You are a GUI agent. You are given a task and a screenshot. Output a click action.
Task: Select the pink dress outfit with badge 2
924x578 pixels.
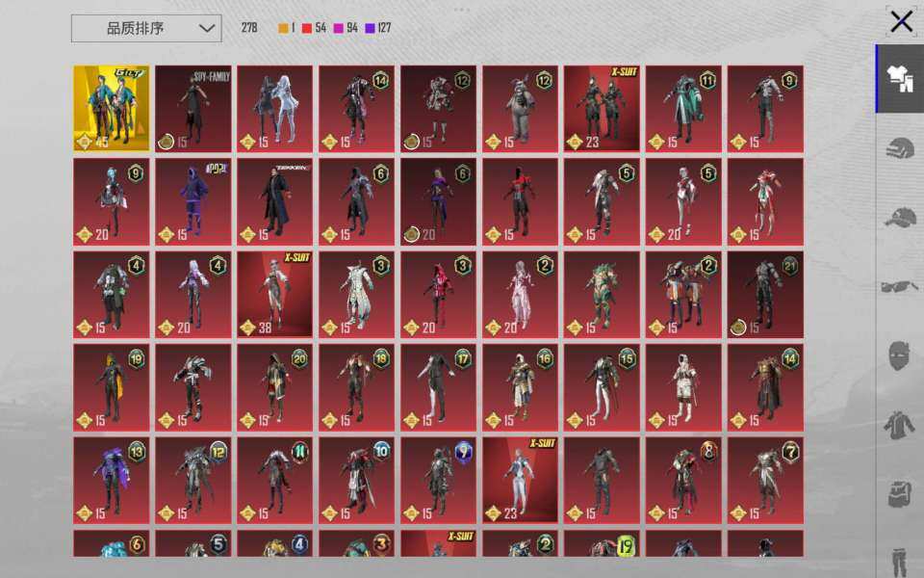(x=521, y=295)
